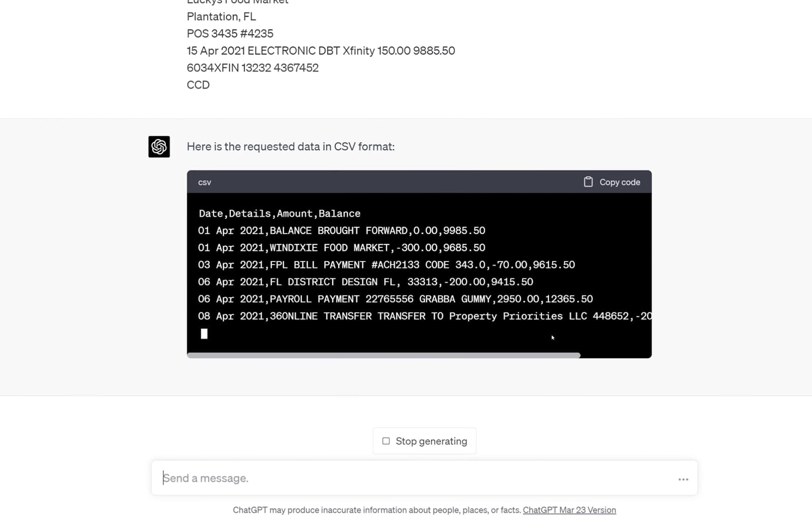
Task: Click the FPL BILL PAYMENT row
Action: coord(386,265)
